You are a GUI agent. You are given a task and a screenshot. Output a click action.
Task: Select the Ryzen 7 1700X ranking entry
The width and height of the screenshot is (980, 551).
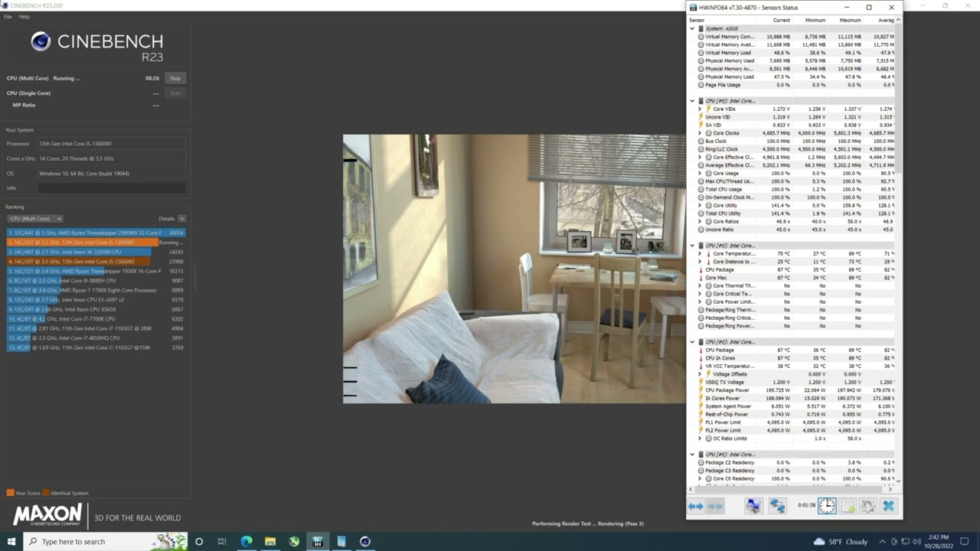click(x=96, y=290)
